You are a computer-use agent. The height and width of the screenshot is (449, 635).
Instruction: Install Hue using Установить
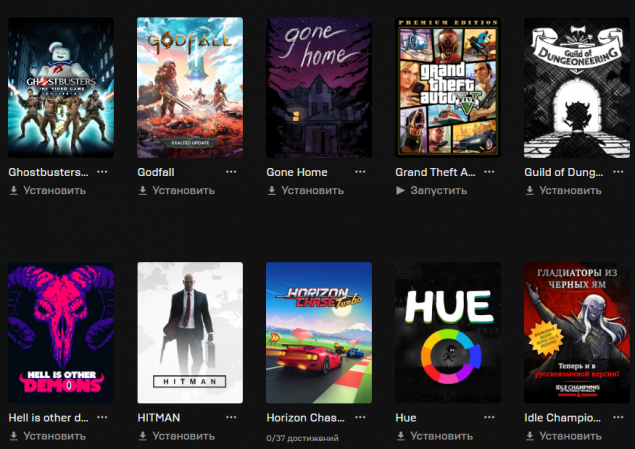tap(435, 436)
